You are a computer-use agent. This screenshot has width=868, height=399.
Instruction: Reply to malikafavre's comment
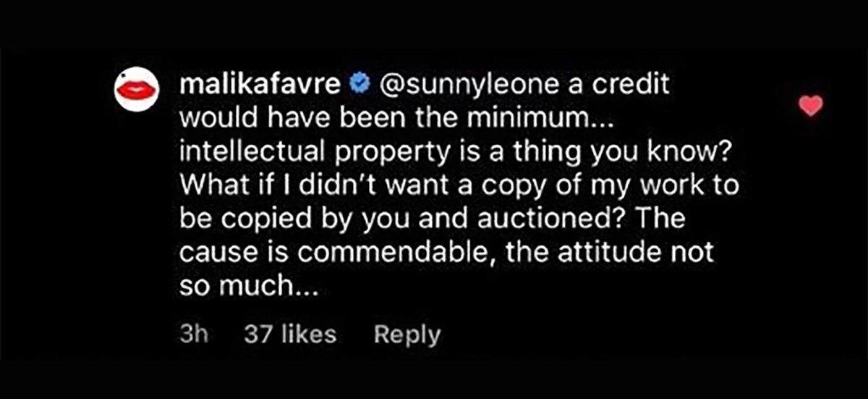click(x=407, y=335)
